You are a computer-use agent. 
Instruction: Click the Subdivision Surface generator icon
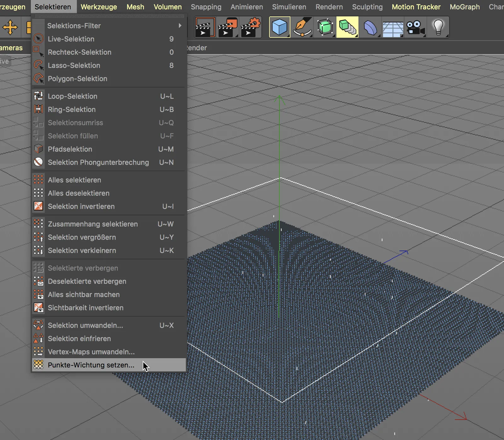[325, 27]
